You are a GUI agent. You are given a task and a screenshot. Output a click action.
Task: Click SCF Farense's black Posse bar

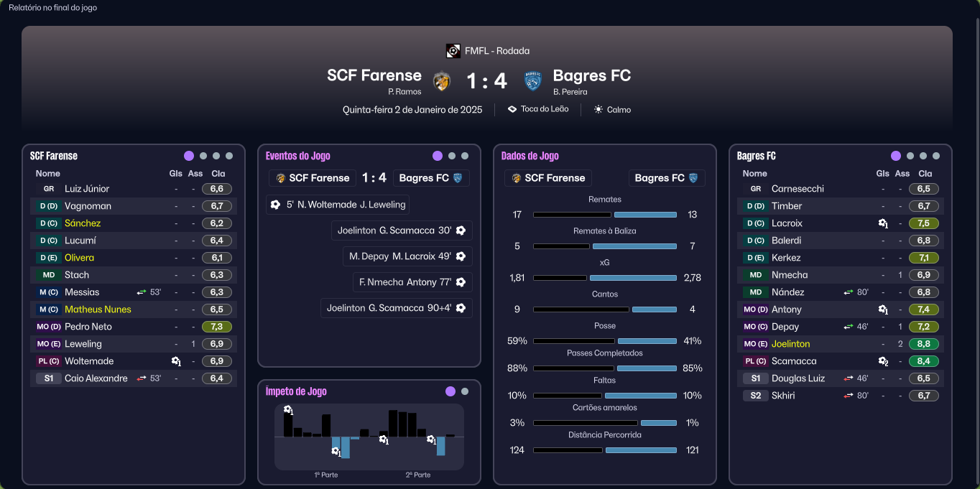[x=574, y=341]
